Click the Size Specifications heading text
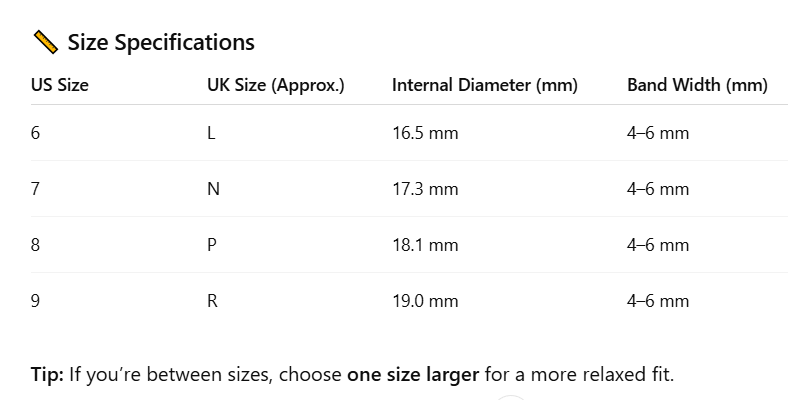The width and height of the screenshot is (788, 400). (x=160, y=42)
